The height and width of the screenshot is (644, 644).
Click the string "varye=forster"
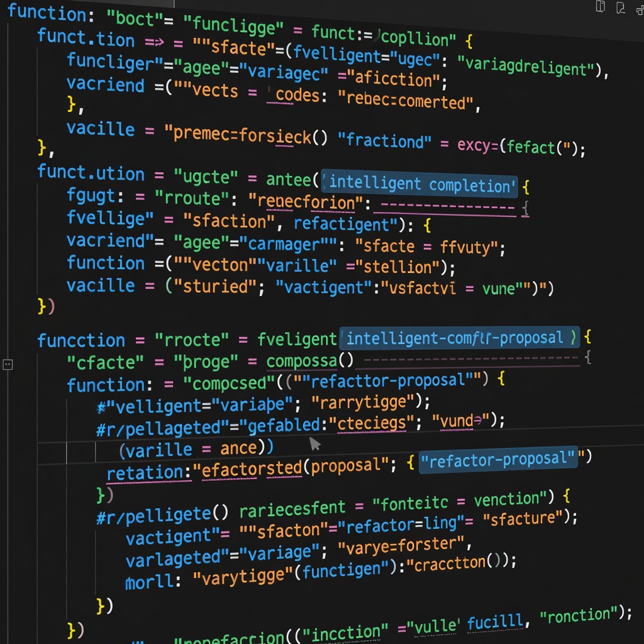pyautogui.click(x=401, y=546)
